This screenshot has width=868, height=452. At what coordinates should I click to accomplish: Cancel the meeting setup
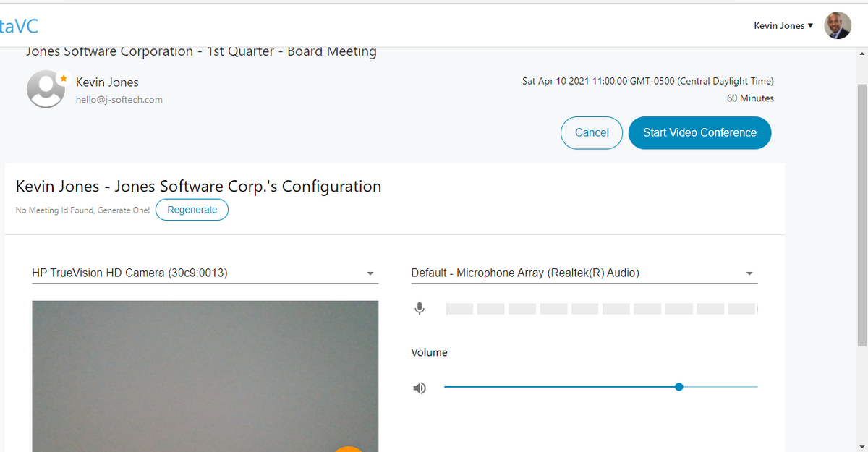[x=592, y=133]
